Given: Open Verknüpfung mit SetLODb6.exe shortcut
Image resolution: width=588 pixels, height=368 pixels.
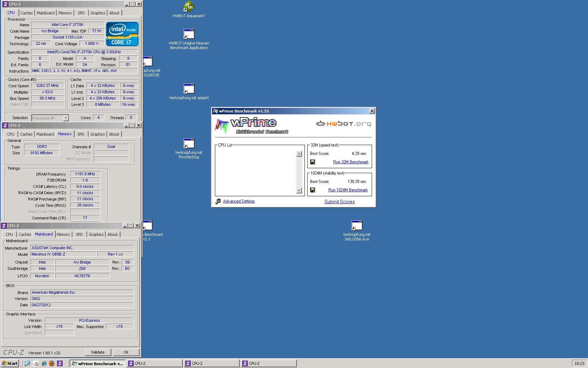Looking at the screenshot, I should pyautogui.click(x=357, y=231).
